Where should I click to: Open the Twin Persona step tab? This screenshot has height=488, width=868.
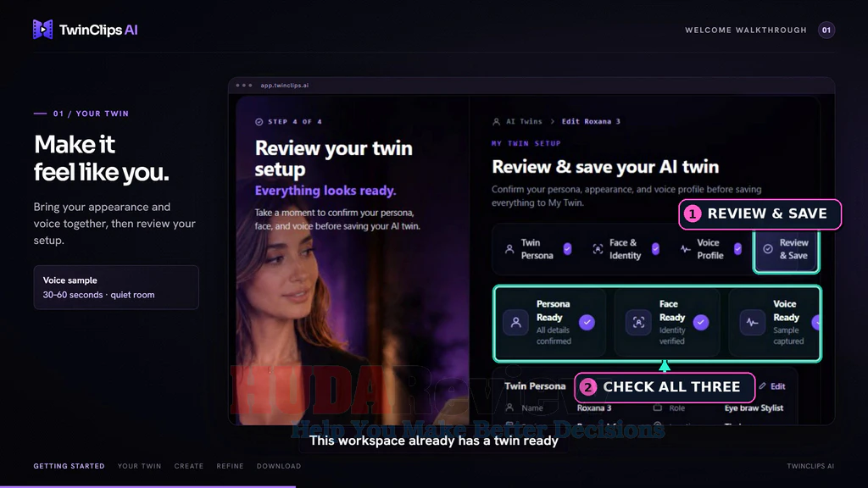pos(537,249)
